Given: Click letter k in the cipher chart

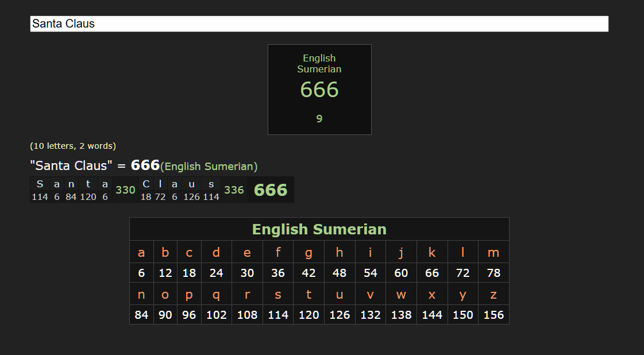Looking at the screenshot, I should tap(431, 252).
